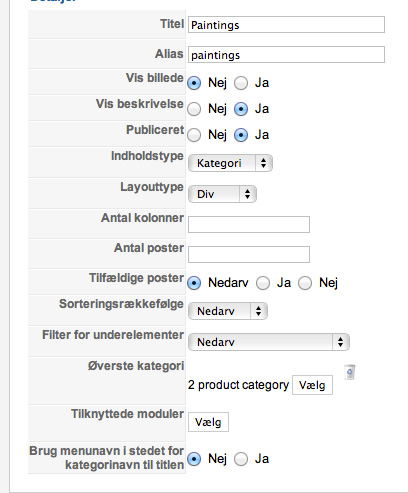This screenshot has height=493, width=408.
Task: Set Publiceret to Ja
Action: coord(241,135)
